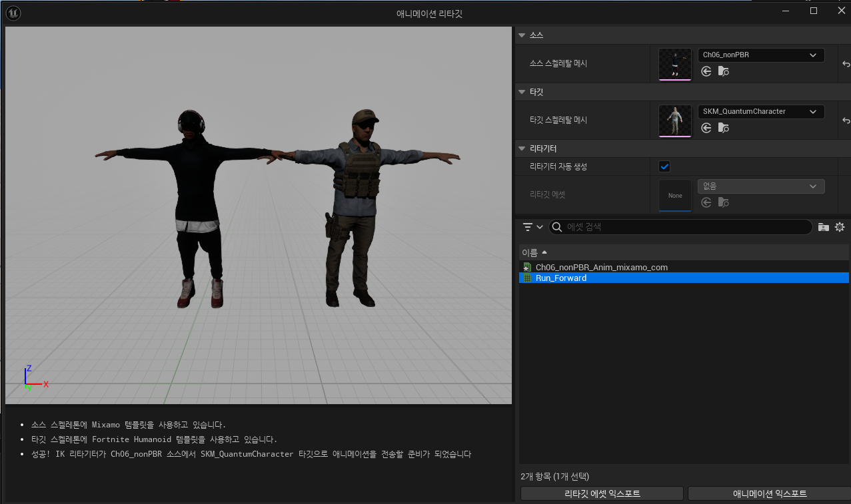This screenshot has height=504, width=851.
Task: Open the Ch06_nonPBR mesh dropdown
Action: click(x=761, y=55)
